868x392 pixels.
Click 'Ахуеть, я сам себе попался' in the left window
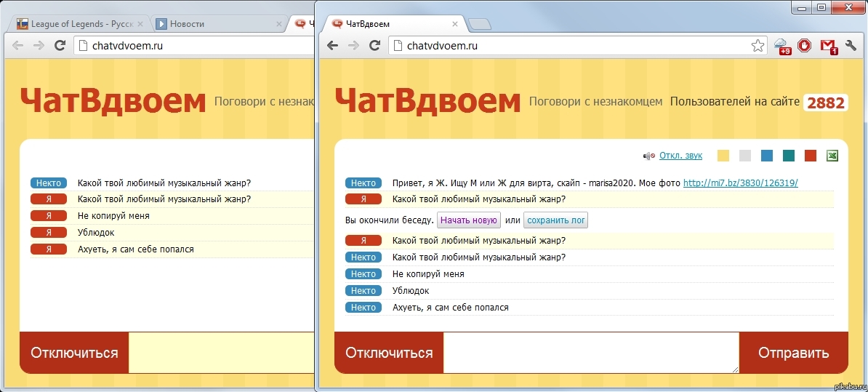(x=136, y=249)
